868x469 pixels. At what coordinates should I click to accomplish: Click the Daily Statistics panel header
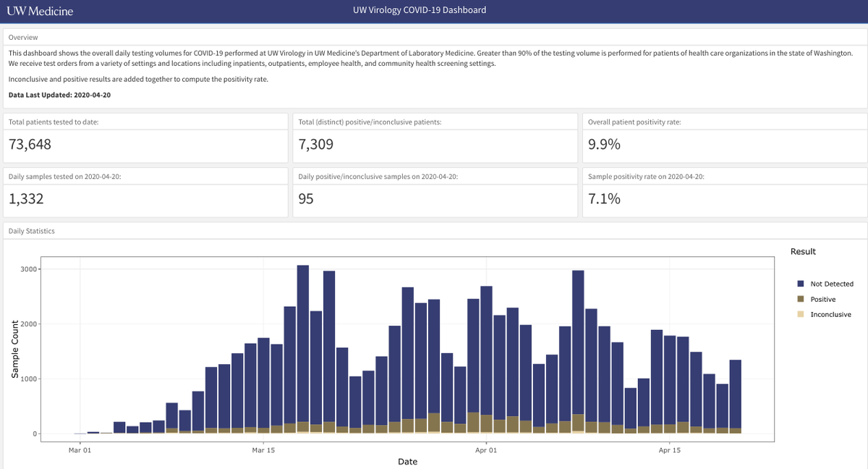434,231
